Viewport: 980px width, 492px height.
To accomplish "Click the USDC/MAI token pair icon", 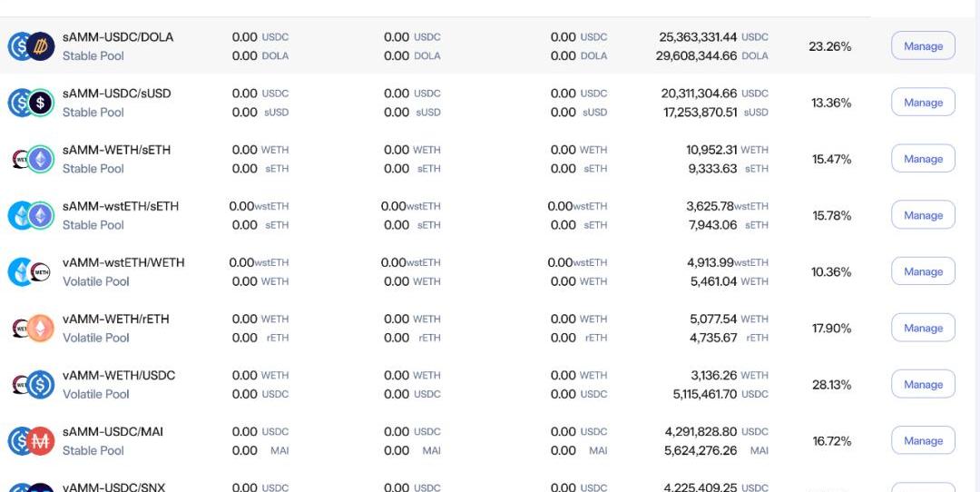I will [31, 440].
